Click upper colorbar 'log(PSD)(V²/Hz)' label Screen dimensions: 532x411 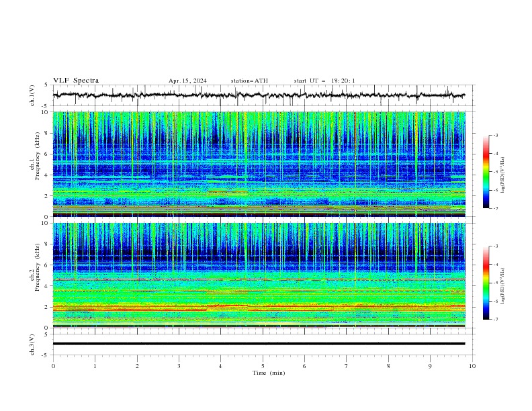503,175
